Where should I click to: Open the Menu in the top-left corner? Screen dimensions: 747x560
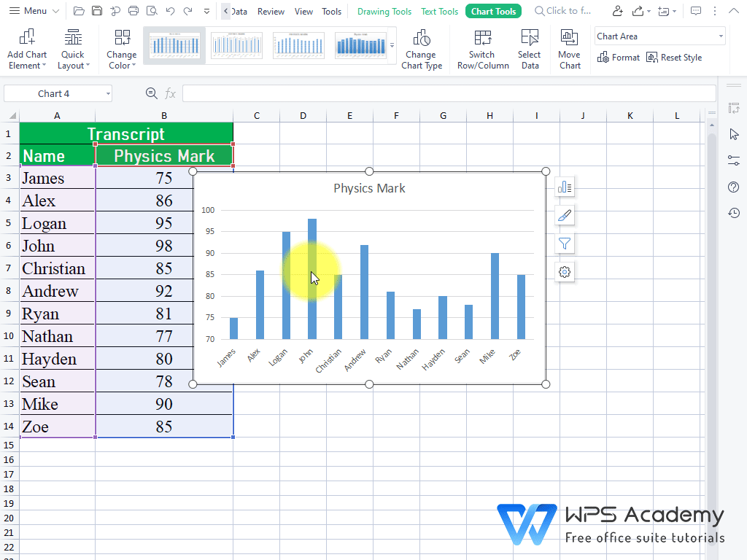pyautogui.click(x=28, y=11)
